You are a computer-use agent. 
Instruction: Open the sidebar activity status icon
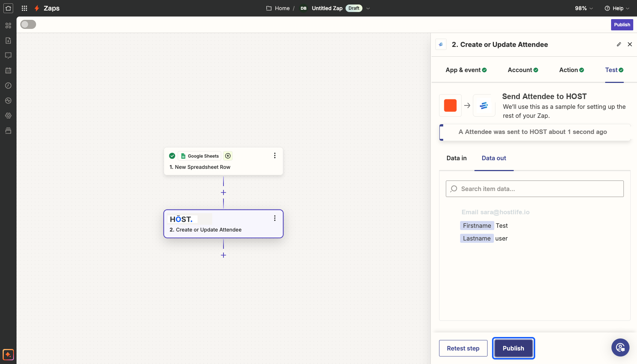point(8,101)
